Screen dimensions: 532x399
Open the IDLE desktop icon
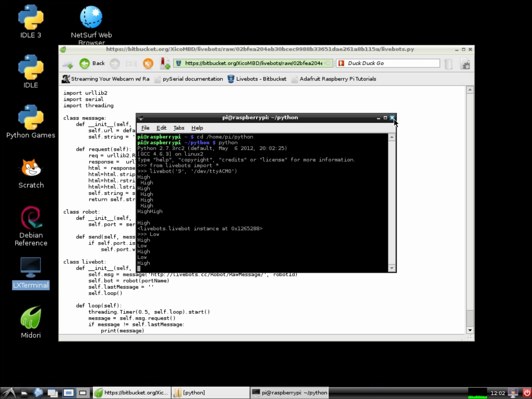(31, 72)
